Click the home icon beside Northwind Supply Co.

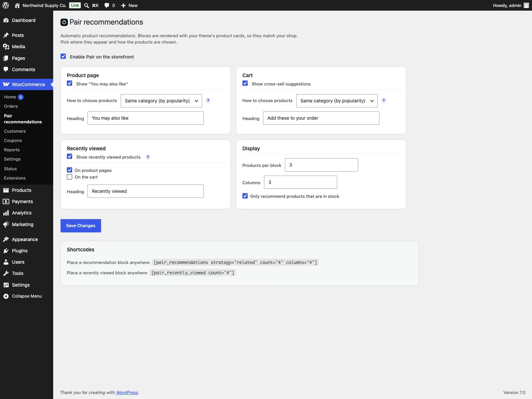coord(17,5)
